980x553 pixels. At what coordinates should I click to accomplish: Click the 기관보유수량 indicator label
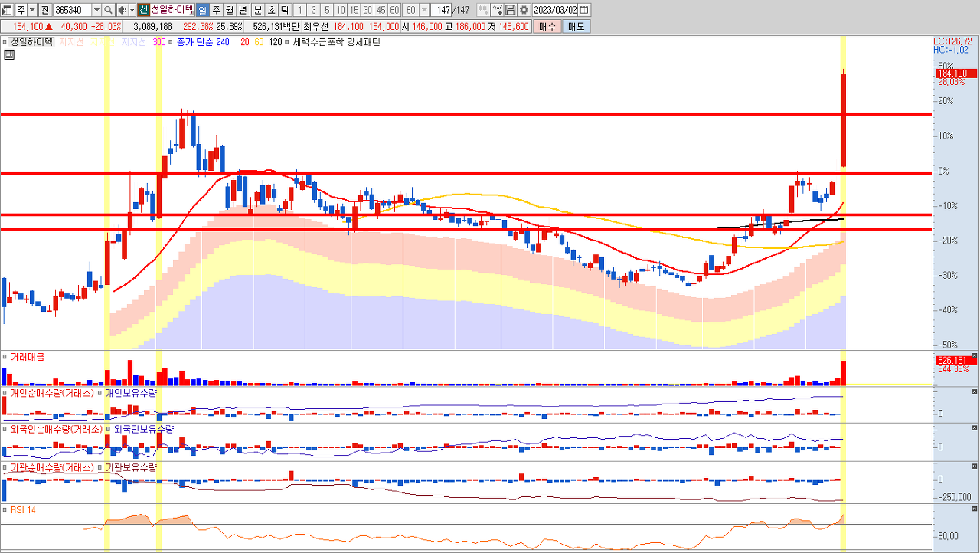tap(130, 466)
